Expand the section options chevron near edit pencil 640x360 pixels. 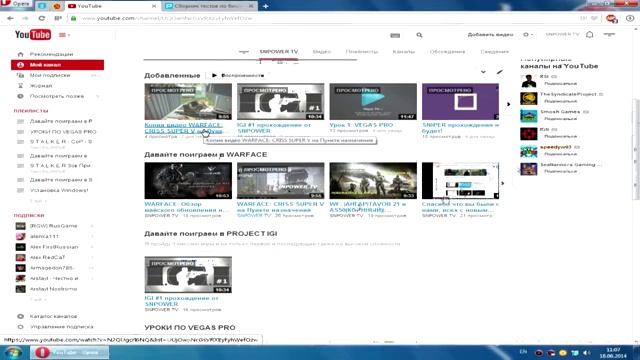point(483,72)
